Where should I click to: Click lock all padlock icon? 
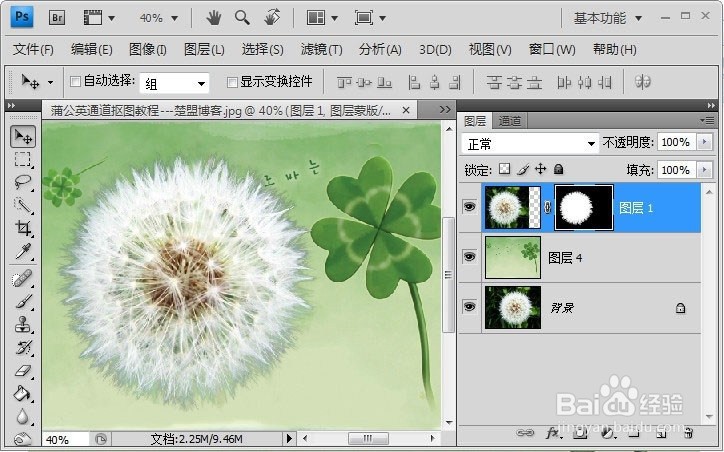point(558,169)
